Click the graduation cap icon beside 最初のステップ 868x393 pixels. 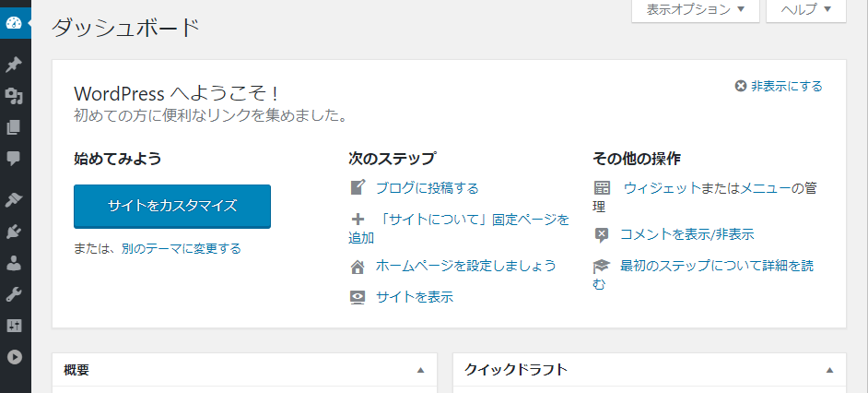tap(602, 266)
